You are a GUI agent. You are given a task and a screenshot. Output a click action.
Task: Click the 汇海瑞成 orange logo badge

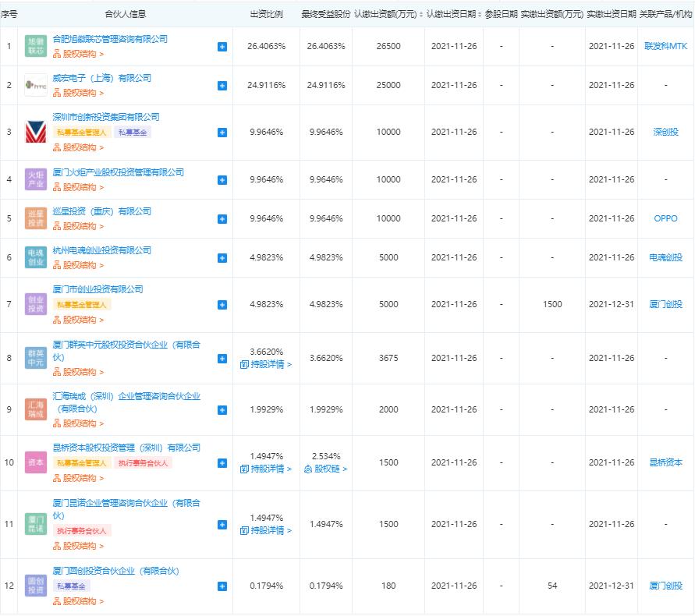pos(36,410)
